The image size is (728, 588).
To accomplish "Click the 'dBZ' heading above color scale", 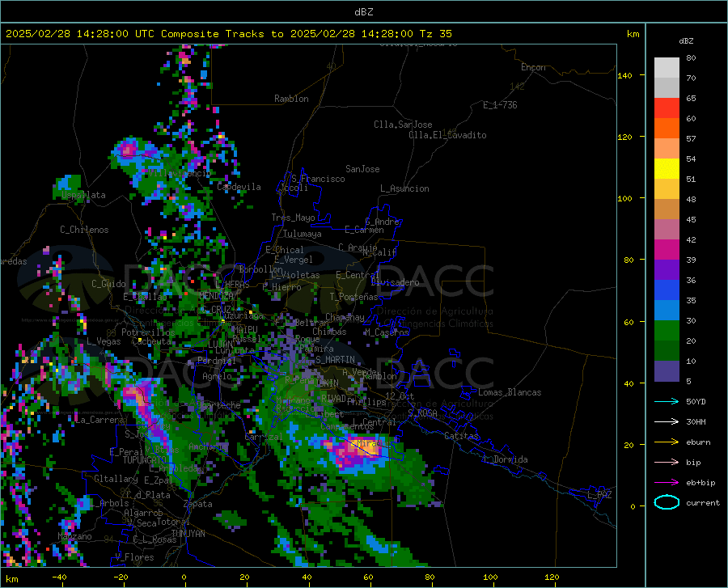I will [686, 40].
